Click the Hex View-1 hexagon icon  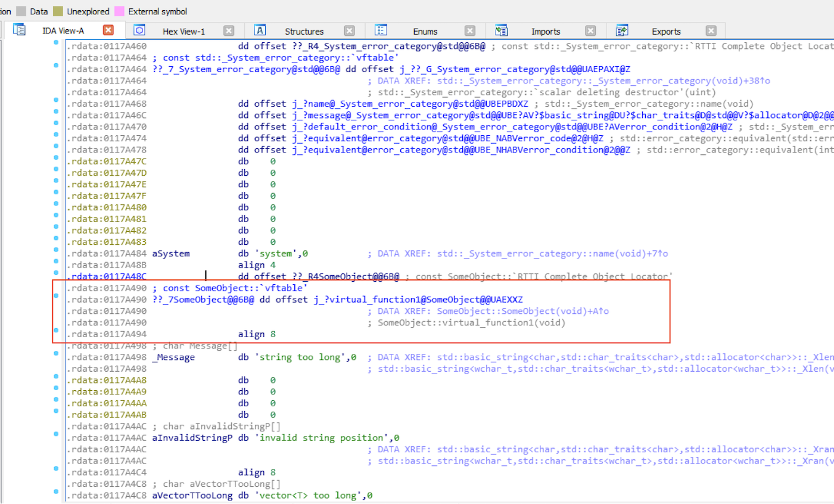[139, 30]
